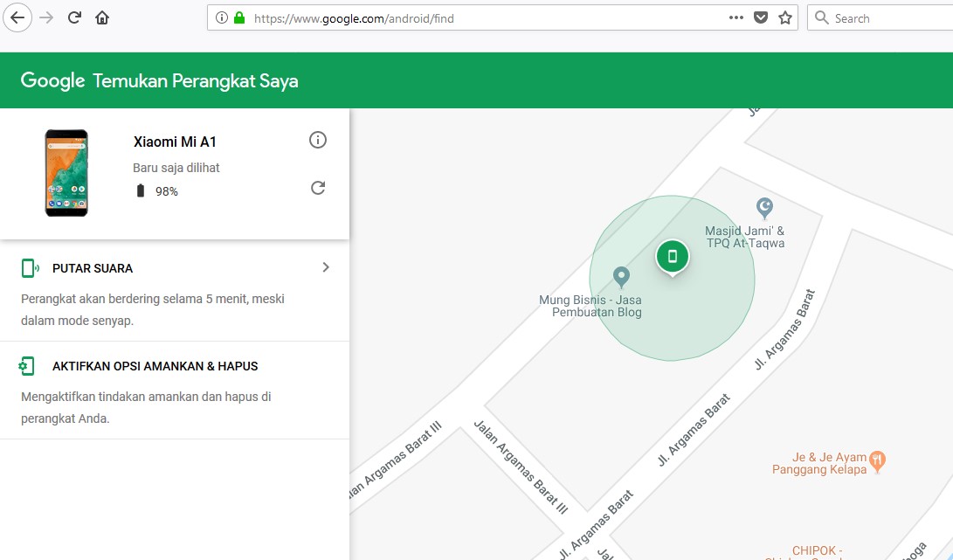Refresh the device location icon
The width and height of the screenshot is (953, 560).
(318, 188)
